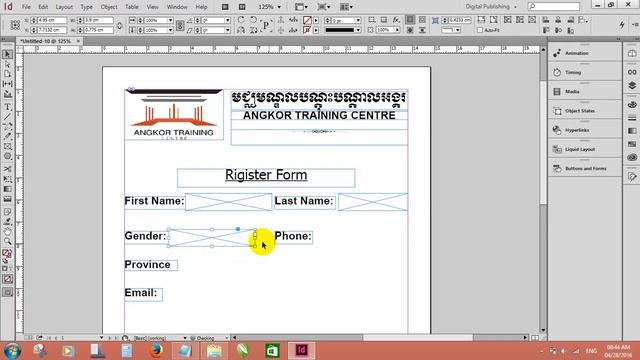Open the Arrange Documents dropdown
The height and width of the screenshot is (360, 640).
tap(346, 7)
